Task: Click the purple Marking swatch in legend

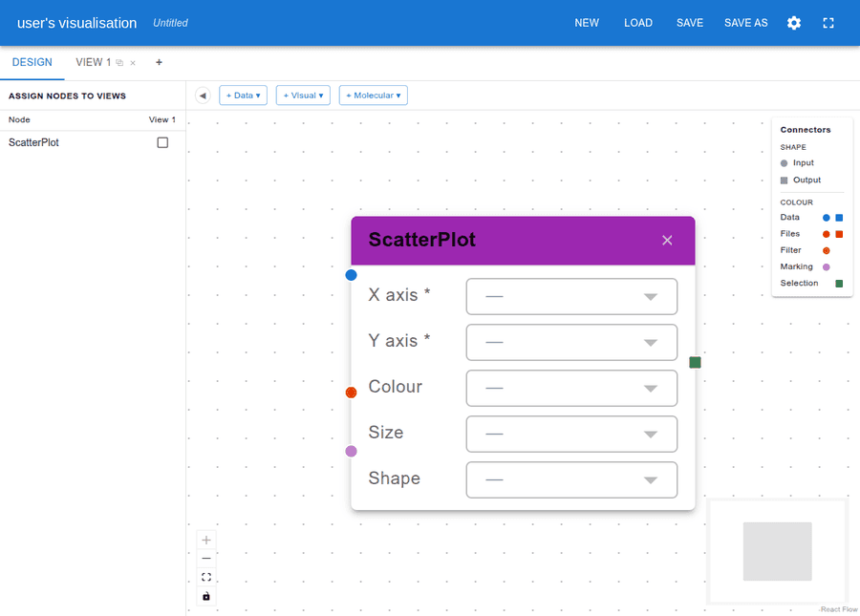Action: [x=826, y=266]
